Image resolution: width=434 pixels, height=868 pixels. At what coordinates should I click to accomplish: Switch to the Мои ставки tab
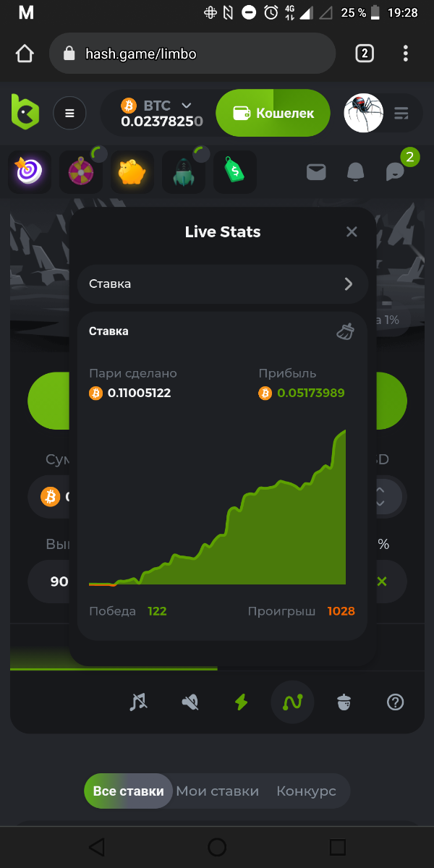[x=217, y=791]
